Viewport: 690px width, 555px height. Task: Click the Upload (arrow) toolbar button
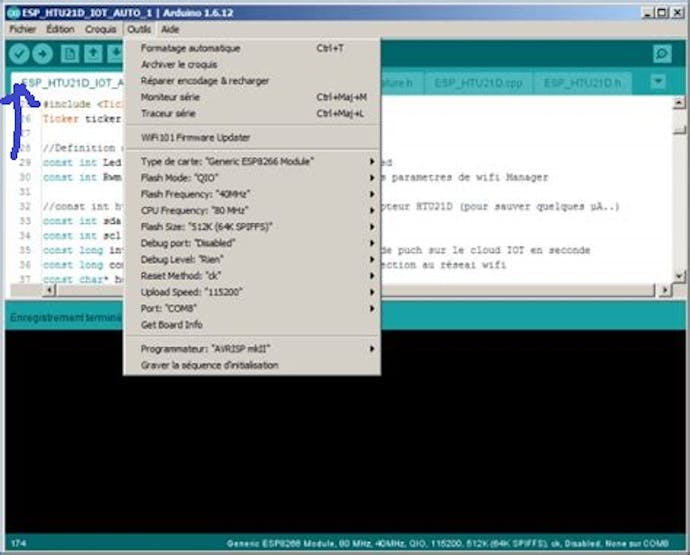coord(43,54)
